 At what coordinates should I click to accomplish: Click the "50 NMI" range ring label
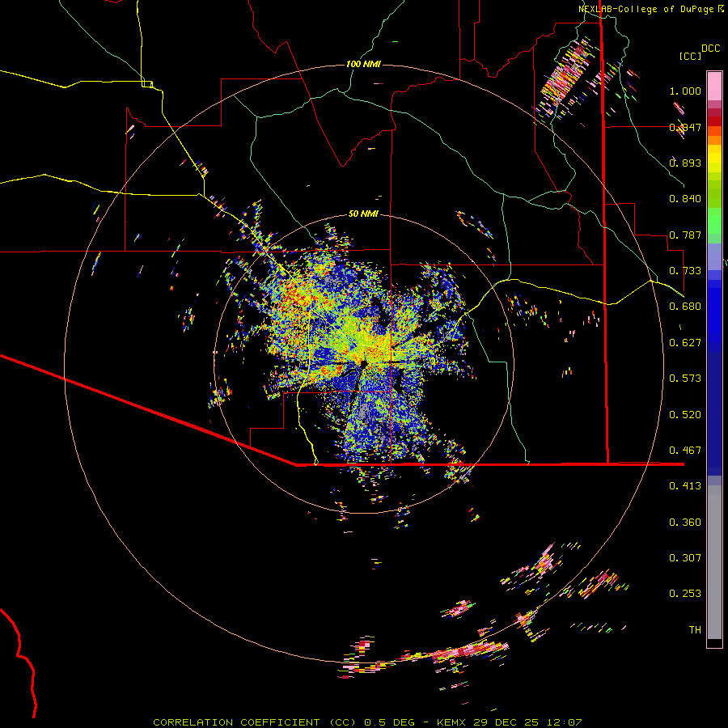pyautogui.click(x=363, y=214)
